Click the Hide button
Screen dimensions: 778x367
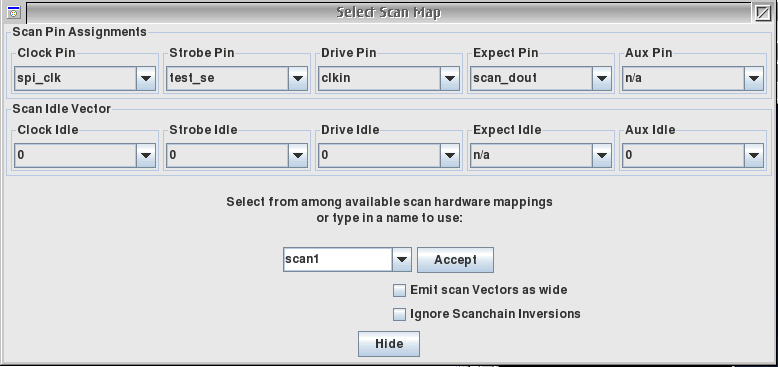[x=389, y=344]
